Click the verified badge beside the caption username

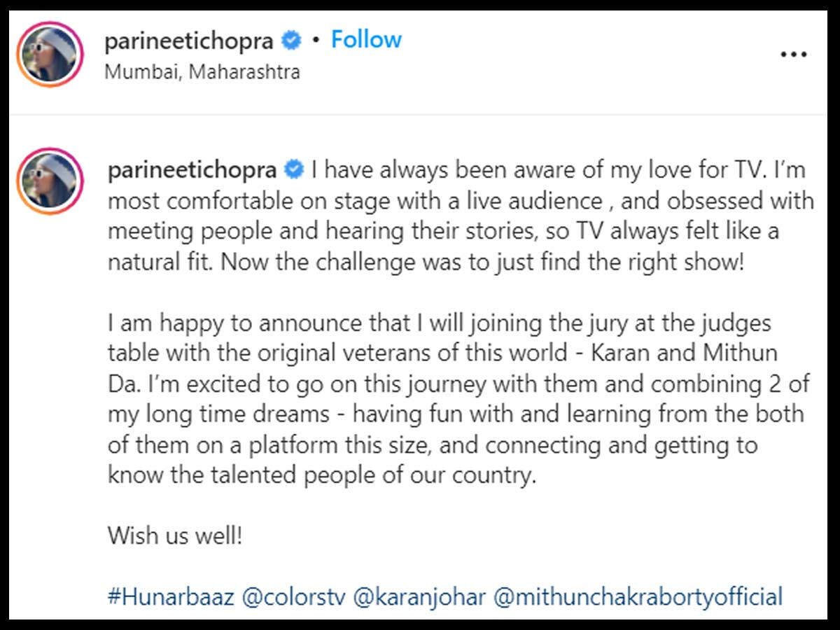pos(295,169)
